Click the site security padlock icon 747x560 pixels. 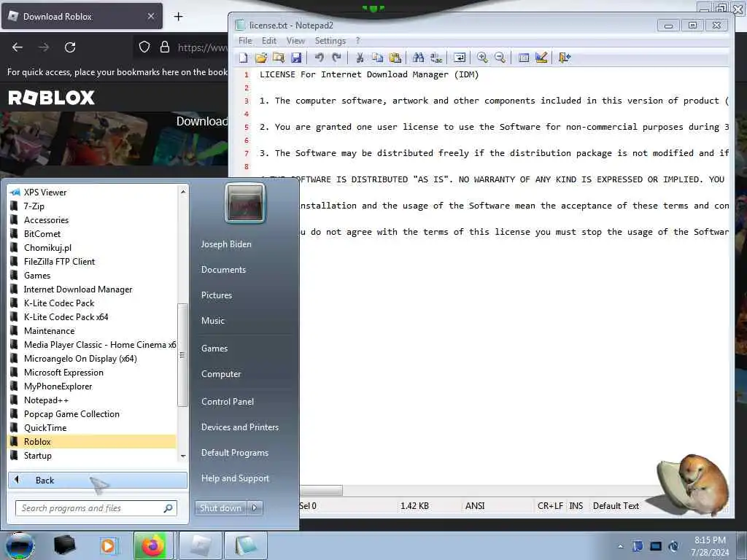click(x=165, y=47)
